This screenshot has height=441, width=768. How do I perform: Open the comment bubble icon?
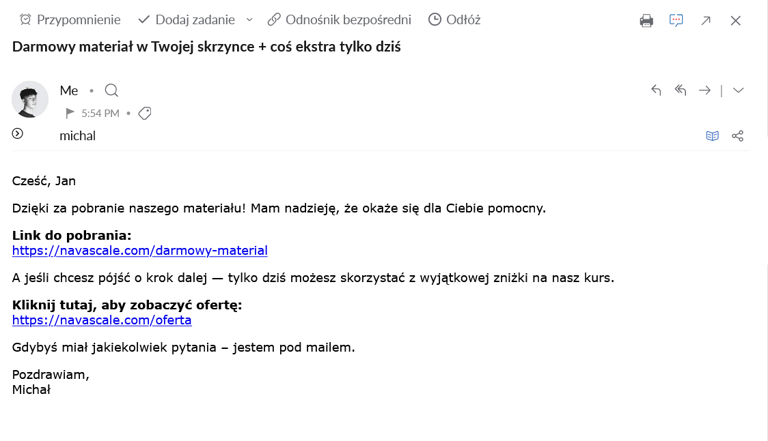(x=676, y=20)
